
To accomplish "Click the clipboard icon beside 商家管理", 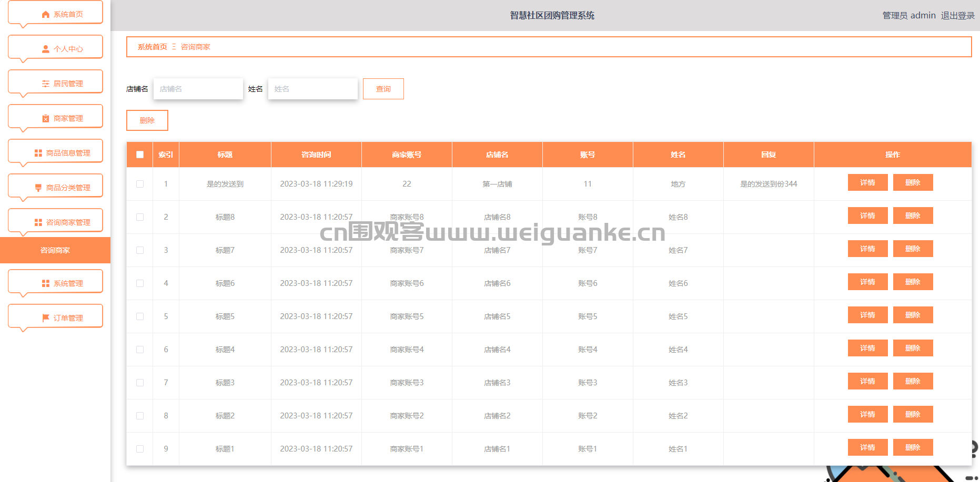I will coord(46,119).
